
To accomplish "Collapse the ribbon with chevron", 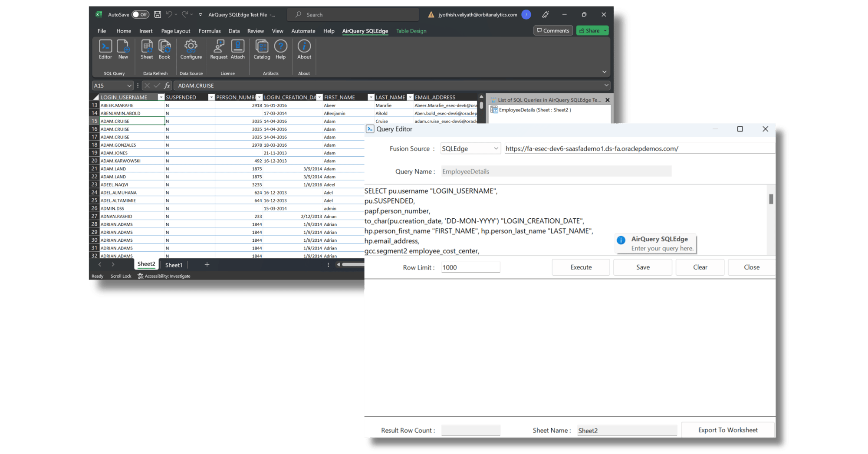I will (x=604, y=72).
